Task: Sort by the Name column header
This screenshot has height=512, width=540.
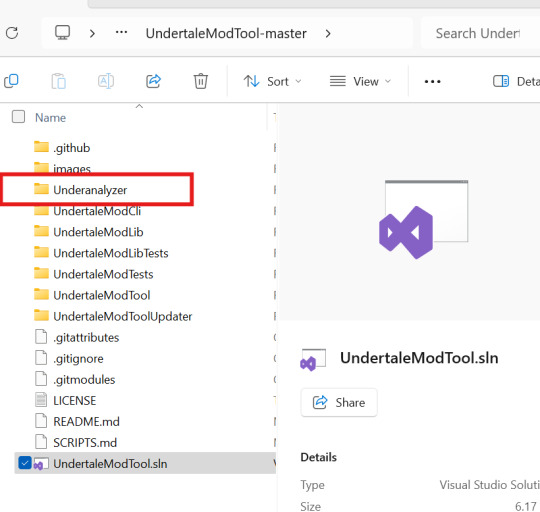Action: pyautogui.click(x=50, y=118)
